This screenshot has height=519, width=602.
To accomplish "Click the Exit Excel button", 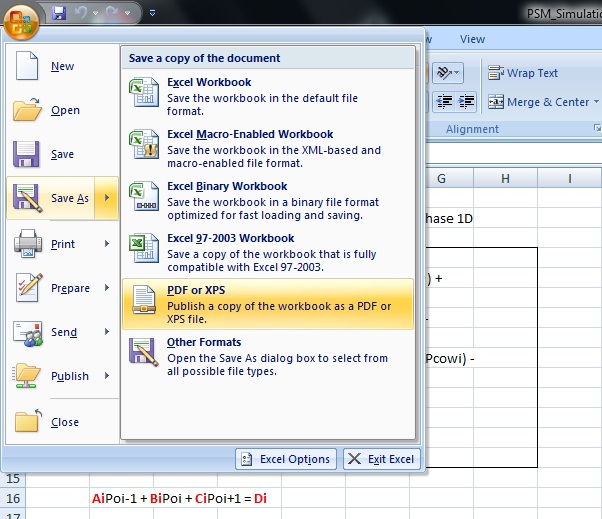I will (382, 459).
